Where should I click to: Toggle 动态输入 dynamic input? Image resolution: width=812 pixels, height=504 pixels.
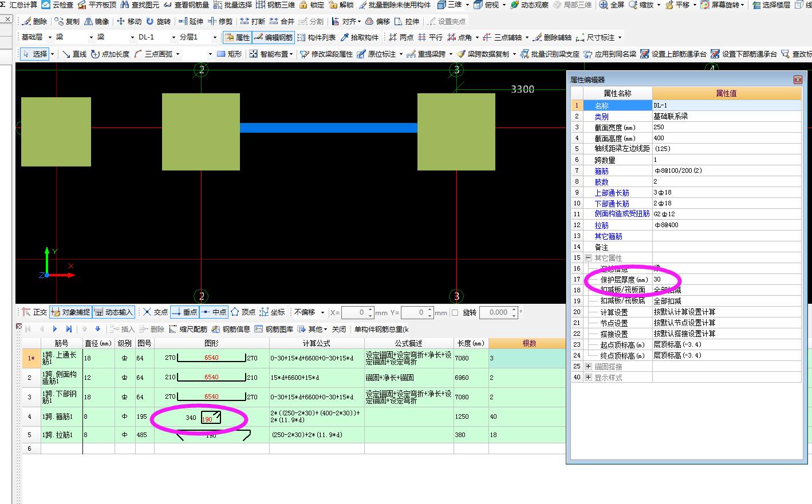pyautogui.click(x=113, y=312)
